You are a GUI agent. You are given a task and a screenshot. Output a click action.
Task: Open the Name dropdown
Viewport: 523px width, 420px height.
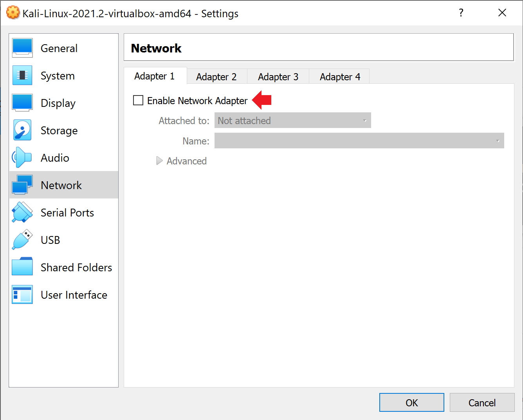pos(359,141)
